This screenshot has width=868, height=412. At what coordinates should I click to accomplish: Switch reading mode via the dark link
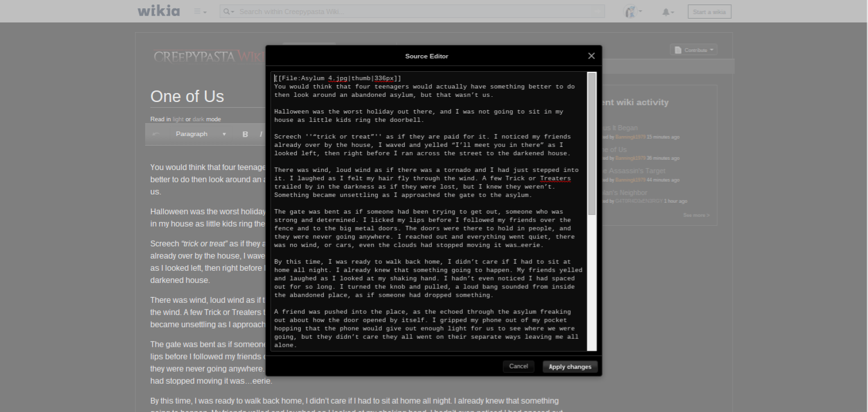pyautogui.click(x=199, y=119)
